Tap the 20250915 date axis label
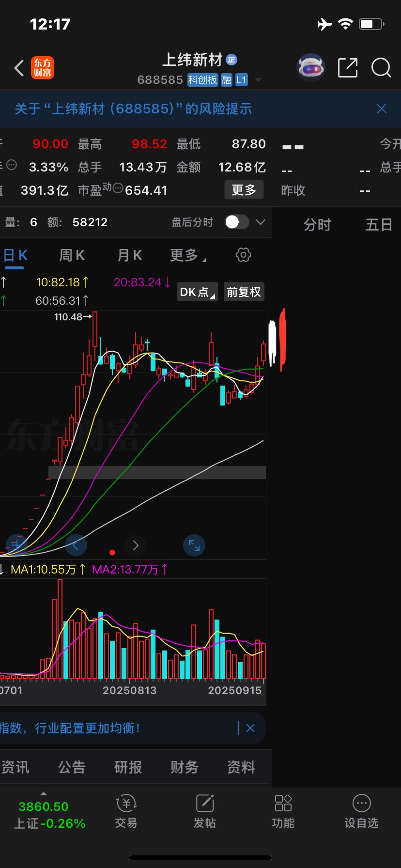The image size is (401, 868). coord(235,690)
